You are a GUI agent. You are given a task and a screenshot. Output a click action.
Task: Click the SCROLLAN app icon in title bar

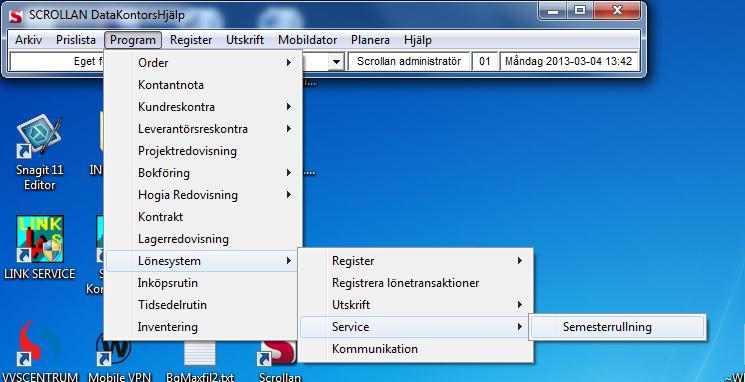16,15
